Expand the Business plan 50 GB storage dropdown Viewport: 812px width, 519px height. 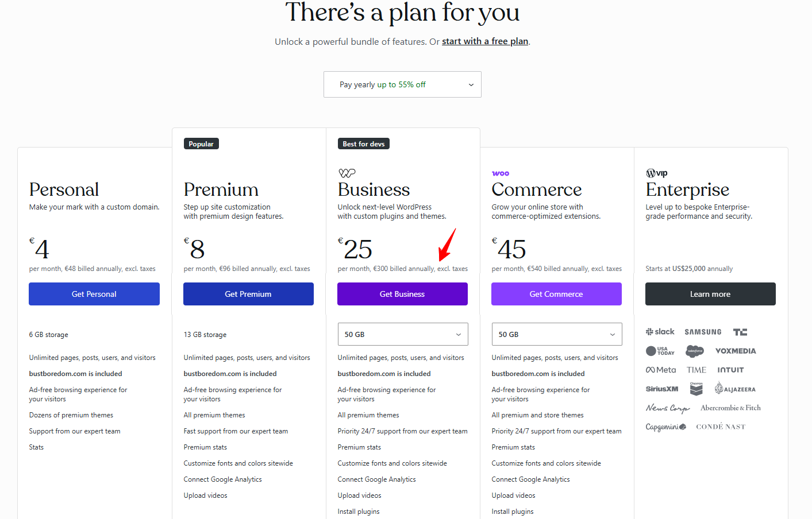402,334
